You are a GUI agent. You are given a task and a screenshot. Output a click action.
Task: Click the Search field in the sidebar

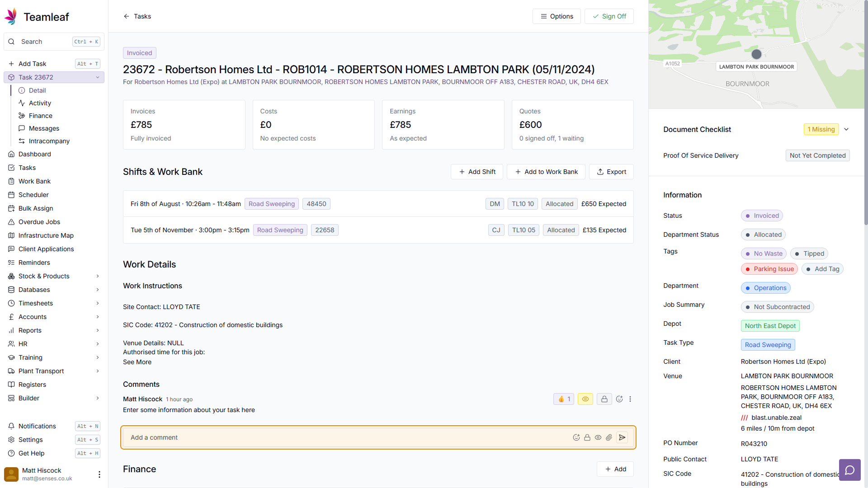pyautogui.click(x=54, y=42)
